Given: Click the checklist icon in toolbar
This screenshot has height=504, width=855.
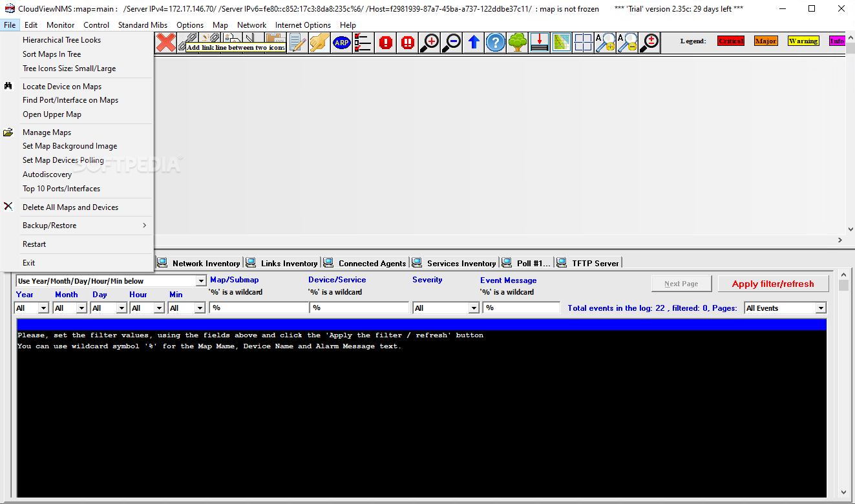Looking at the screenshot, I should 363,43.
